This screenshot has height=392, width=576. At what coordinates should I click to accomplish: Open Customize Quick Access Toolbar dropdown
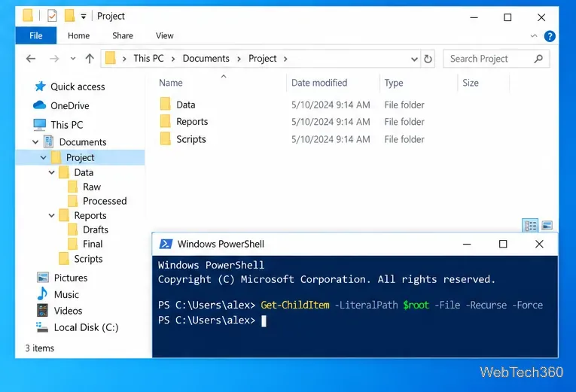pos(84,17)
